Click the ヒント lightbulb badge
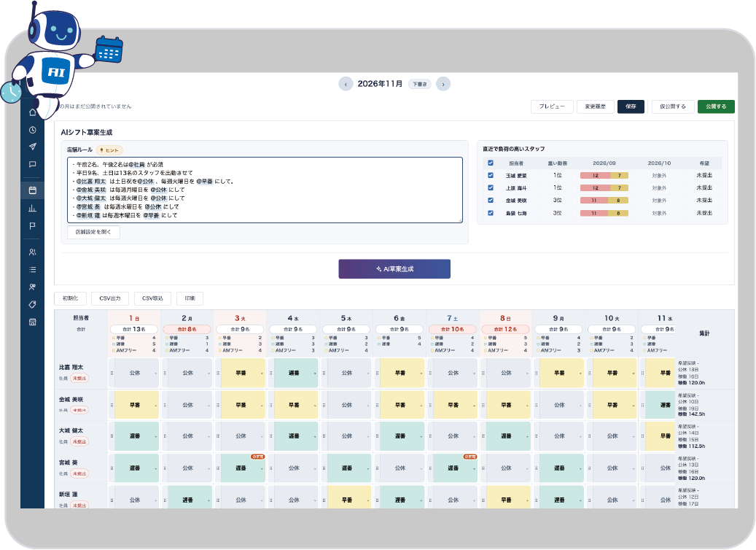The width and height of the screenshot is (756, 550). 109,150
